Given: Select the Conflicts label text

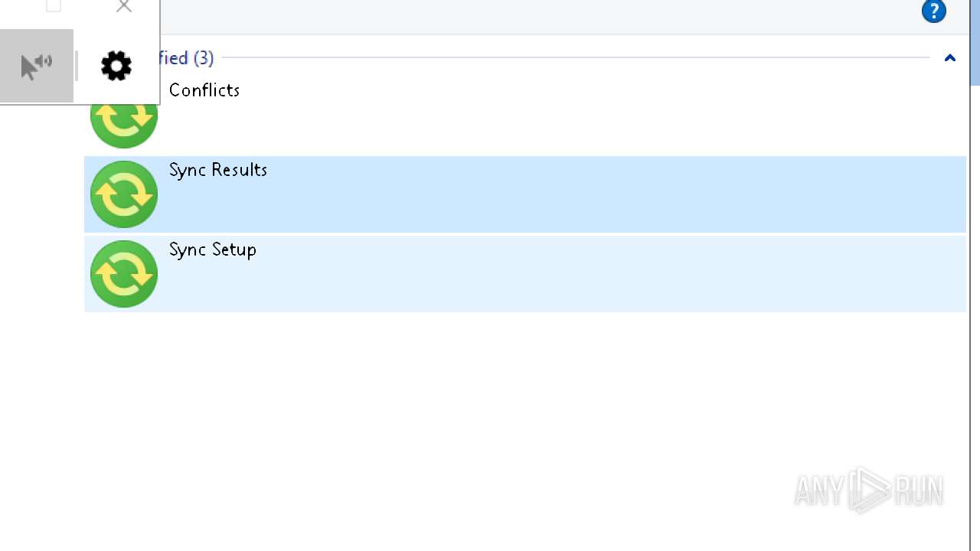Looking at the screenshot, I should tap(204, 90).
